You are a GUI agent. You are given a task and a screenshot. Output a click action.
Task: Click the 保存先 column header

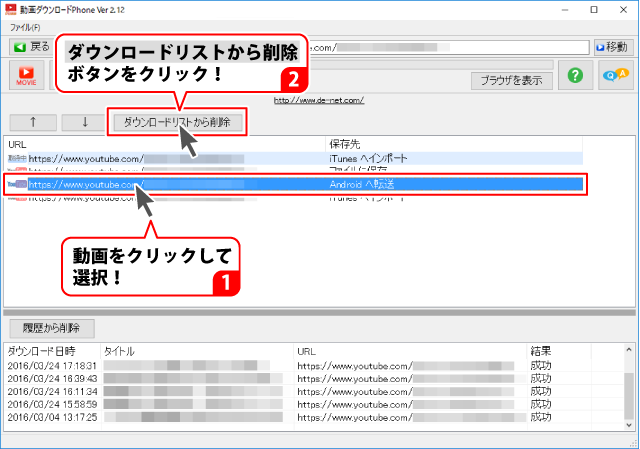pyautogui.click(x=454, y=144)
